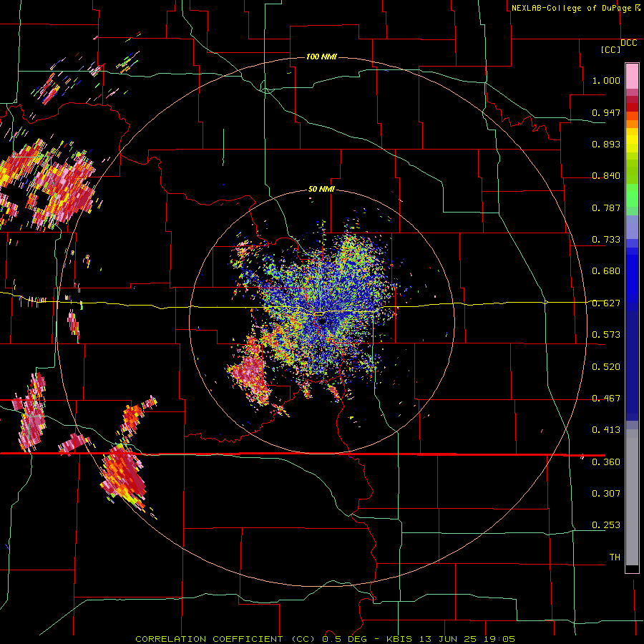Click the 0.573 scale value

[606, 335]
